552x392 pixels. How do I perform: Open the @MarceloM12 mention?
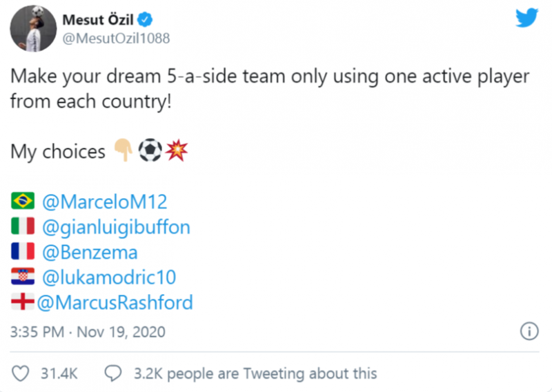[104, 203]
